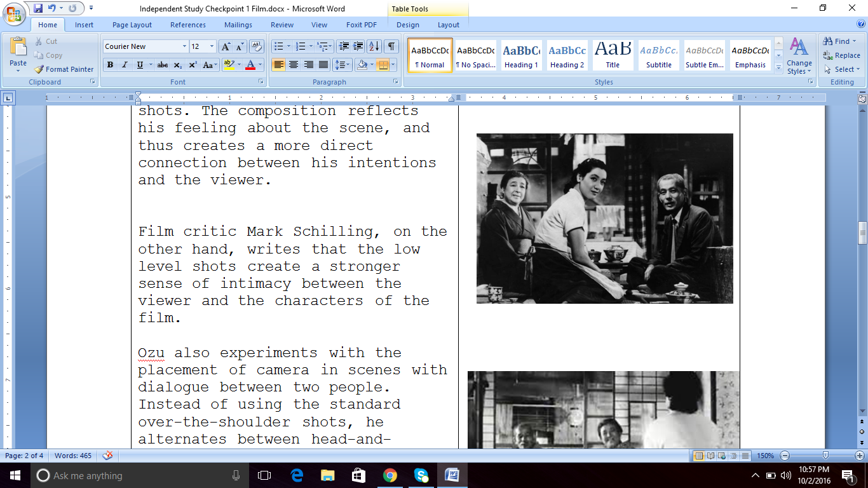
Task: Switch to Web Layout view icon
Action: [722, 456]
